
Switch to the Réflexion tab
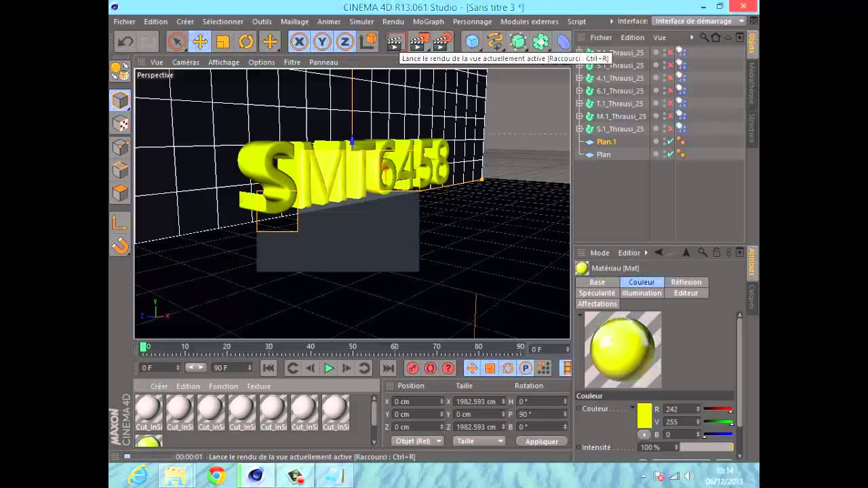[686, 282]
